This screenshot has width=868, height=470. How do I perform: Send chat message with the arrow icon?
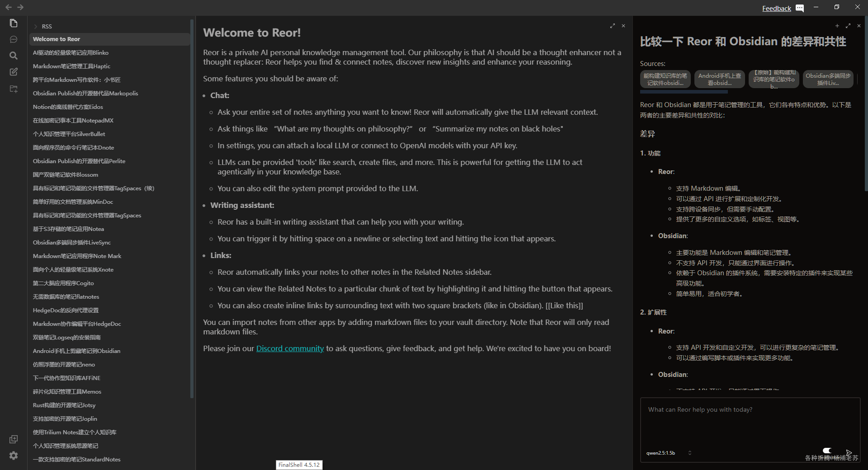[849, 452]
